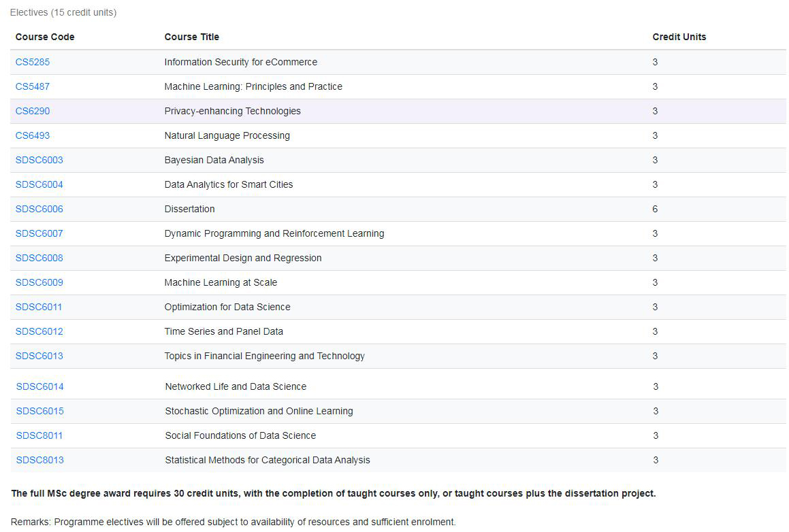Screen dimensions: 789x532
Task: Click the SDSC6012 course code
Action: pyautogui.click(x=39, y=331)
